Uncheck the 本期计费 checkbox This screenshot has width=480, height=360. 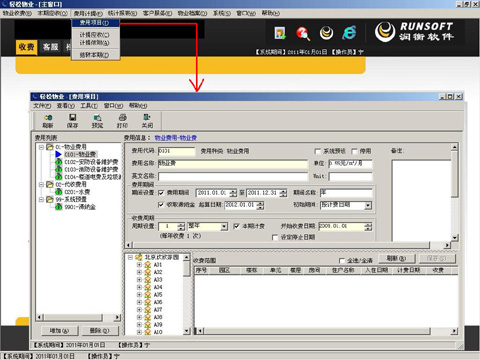tap(236, 226)
